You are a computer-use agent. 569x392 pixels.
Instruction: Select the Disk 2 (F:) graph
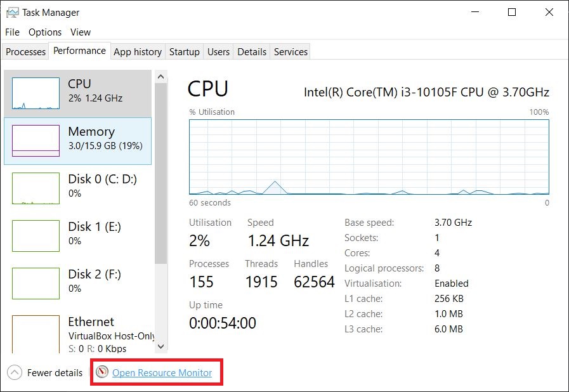pos(36,284)
